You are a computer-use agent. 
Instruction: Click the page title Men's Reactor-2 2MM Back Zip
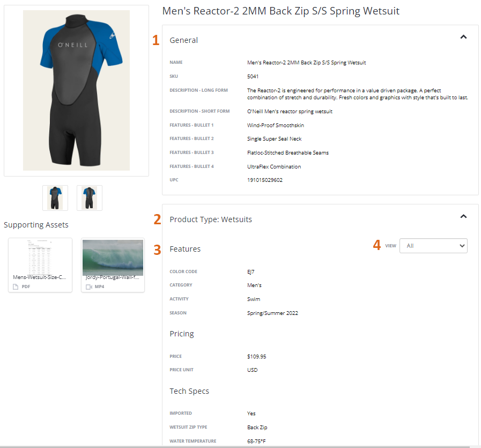tap(280, 11)
